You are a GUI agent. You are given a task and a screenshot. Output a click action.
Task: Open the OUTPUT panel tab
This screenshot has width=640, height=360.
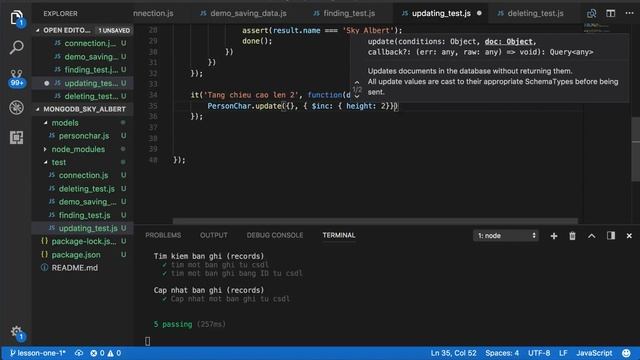point(213,236)
